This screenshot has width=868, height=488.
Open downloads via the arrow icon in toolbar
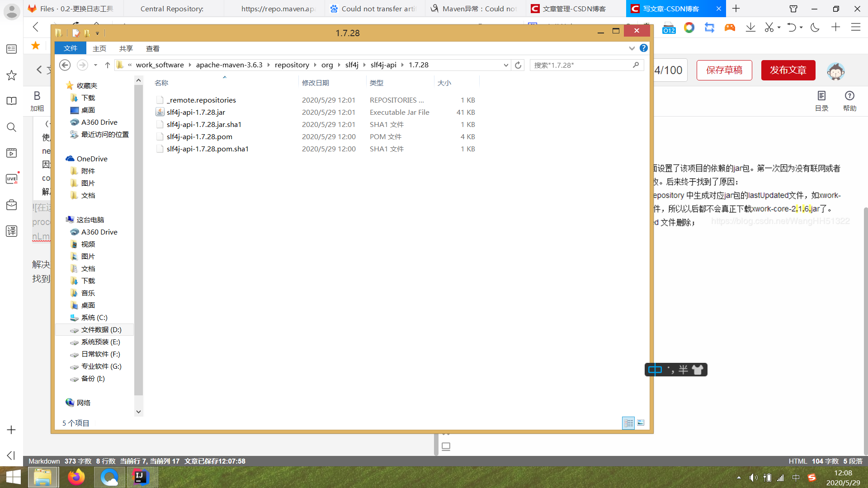point(750,27)
